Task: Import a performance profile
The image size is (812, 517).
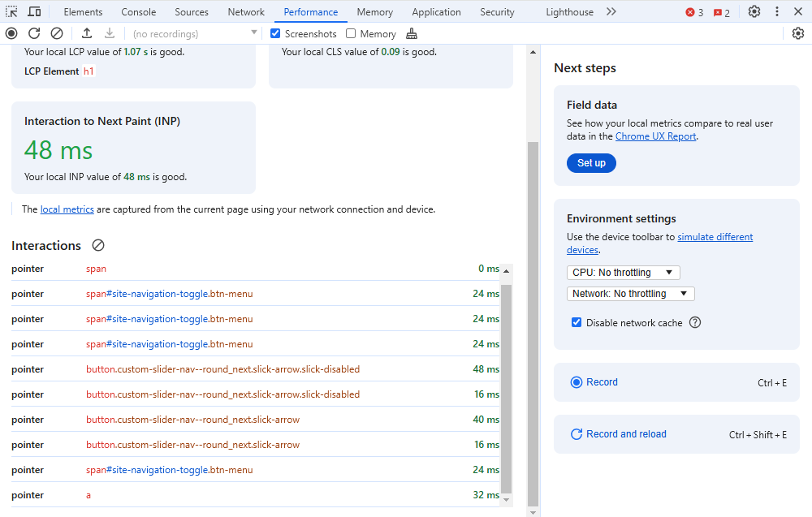Action: [87, 33]
